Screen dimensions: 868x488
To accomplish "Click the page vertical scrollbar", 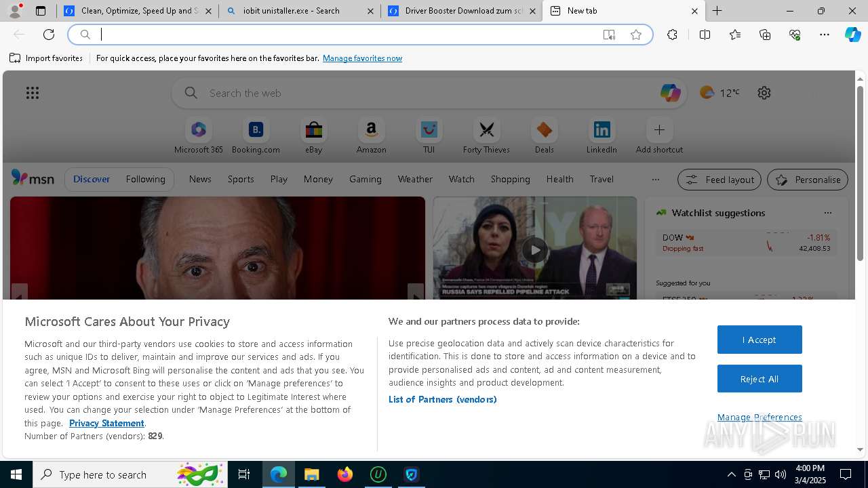I will (860, 174).
